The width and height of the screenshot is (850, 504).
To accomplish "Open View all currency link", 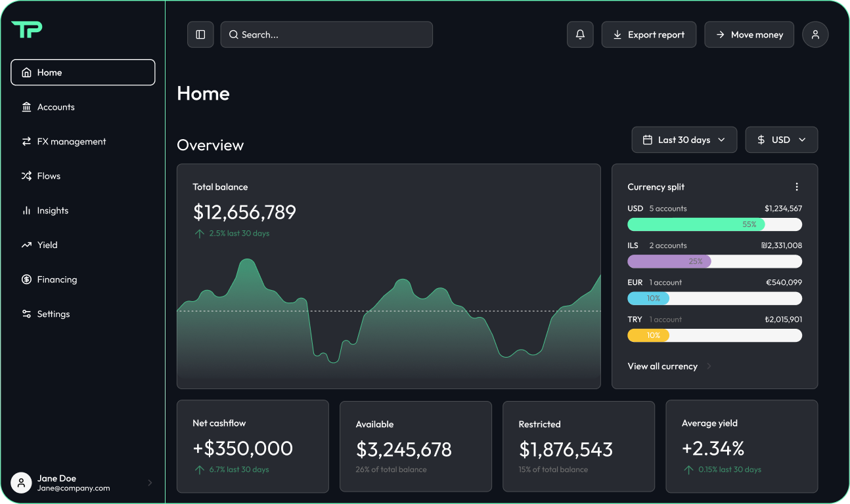I will click(x=663, y=366).
